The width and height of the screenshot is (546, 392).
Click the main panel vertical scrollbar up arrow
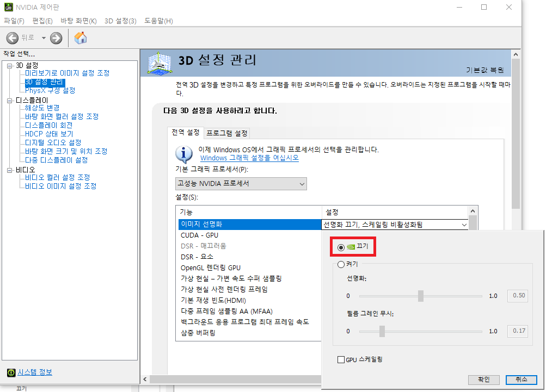[516, 54]
